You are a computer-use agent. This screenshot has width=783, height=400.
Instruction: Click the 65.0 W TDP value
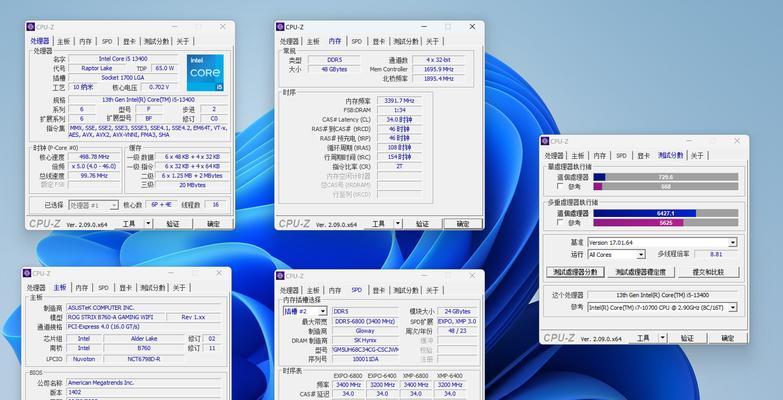pyautogui.click(x=165, y=68)
